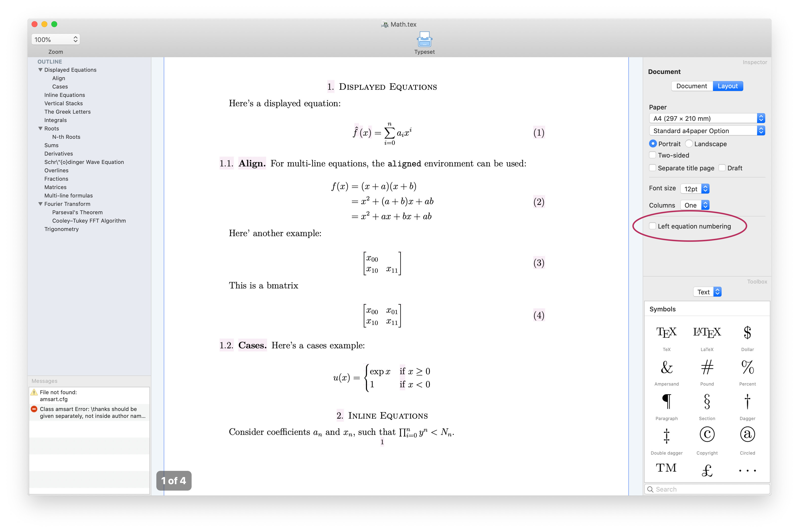Select Integrals in the outline
This screenshot has height=532, width=799.
(x=55, y=120)
